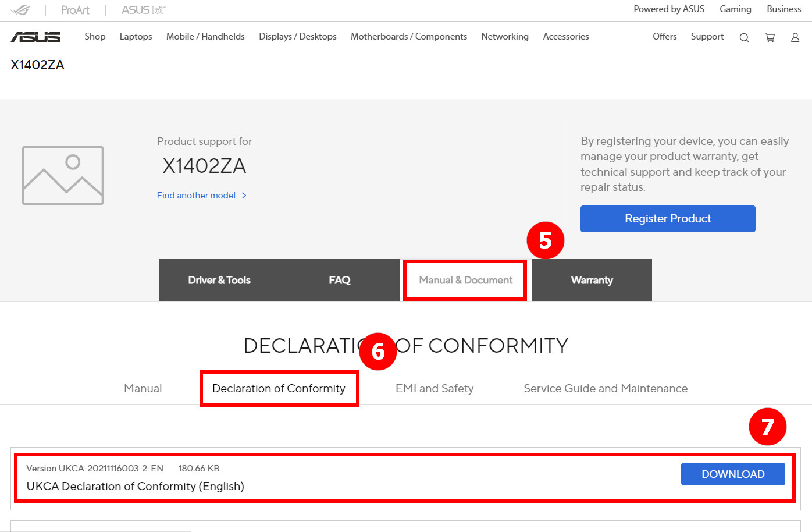Open the Displays / Desktops menu

point(297,36)
